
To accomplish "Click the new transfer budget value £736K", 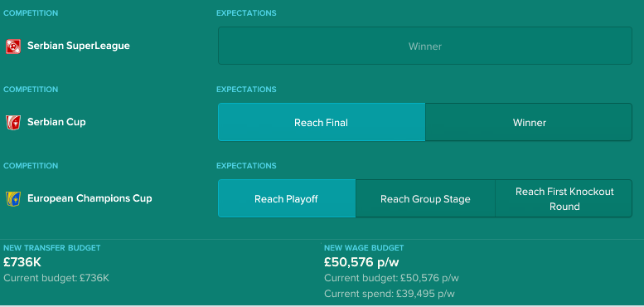I will coord(22,262).
